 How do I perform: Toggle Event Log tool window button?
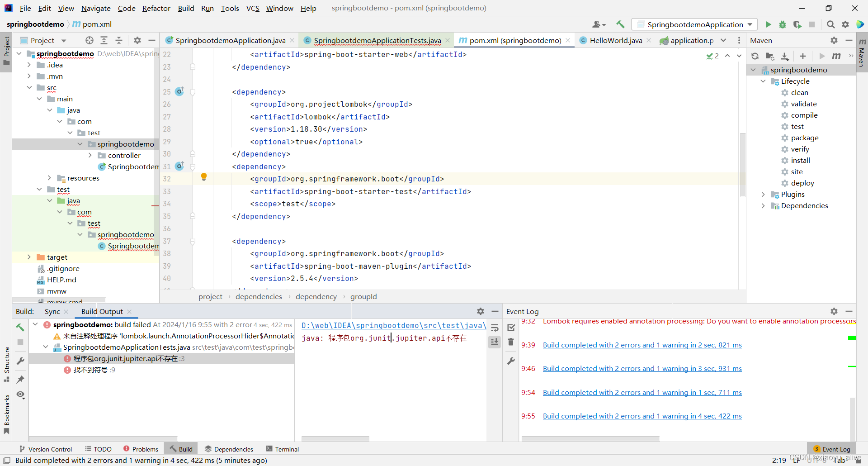click(832, 449)
